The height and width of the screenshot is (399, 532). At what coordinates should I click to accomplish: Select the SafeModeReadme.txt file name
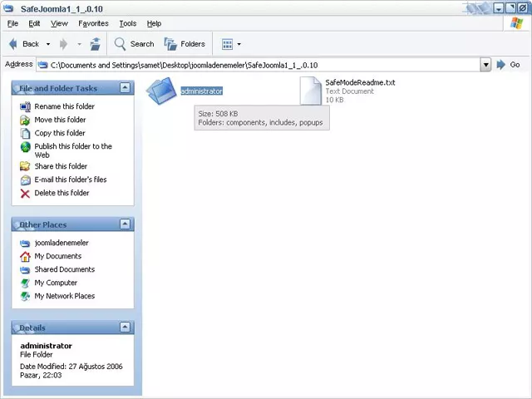click(x=360, y=82)
